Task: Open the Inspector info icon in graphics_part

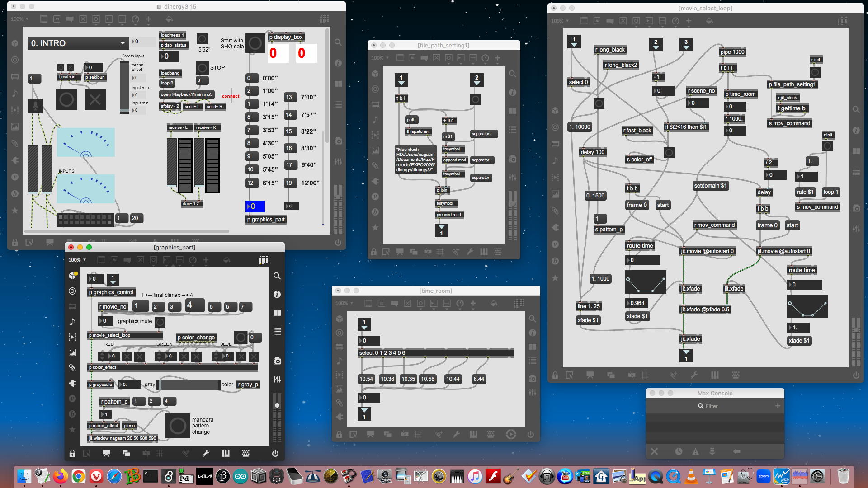Action: [x=277, y=295]
